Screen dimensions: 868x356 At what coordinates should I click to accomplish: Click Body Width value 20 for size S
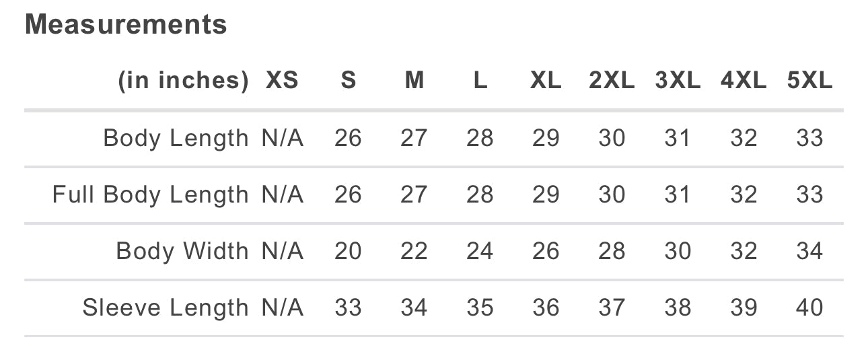pyautogui.click(x=348, y=251)
